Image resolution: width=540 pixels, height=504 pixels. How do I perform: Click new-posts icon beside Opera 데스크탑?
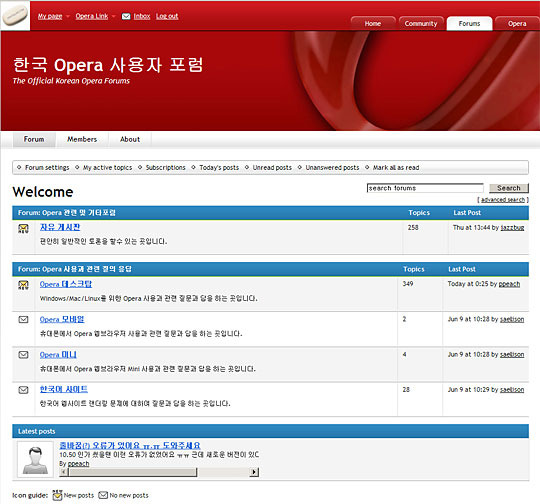[23, 285]
